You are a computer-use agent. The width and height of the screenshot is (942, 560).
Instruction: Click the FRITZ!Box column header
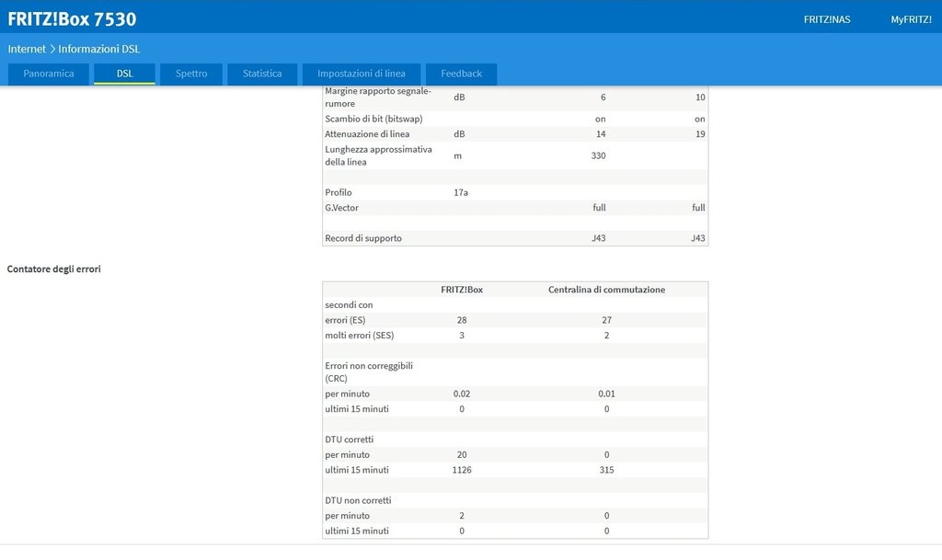tap(462, 290)
